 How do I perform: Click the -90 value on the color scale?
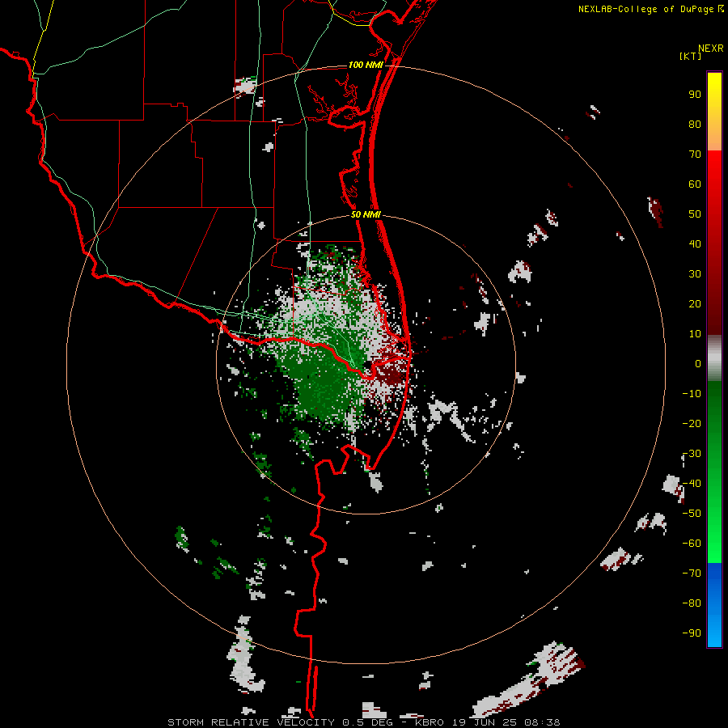click(692, 633)
